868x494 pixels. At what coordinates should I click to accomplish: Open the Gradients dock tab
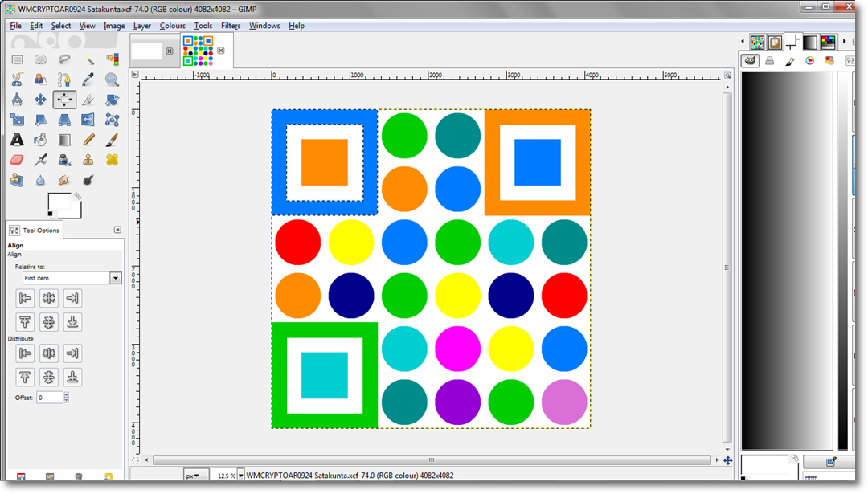pos(810,42)
